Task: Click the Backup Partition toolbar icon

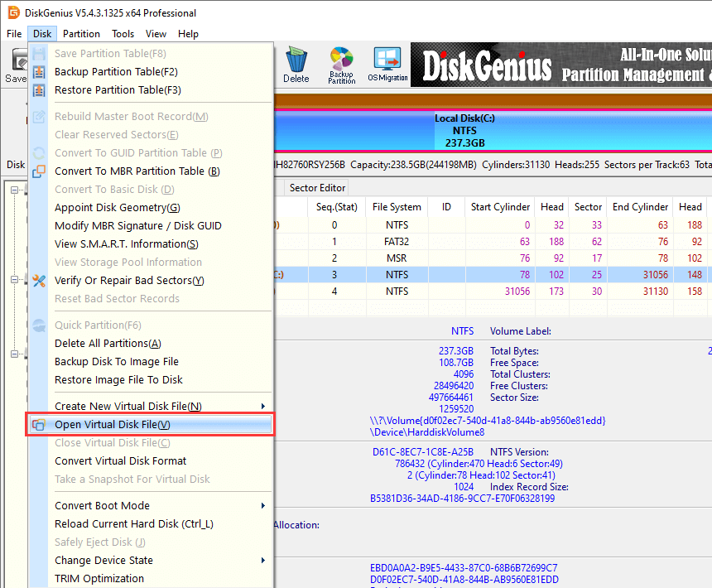Action: (341, 65)
